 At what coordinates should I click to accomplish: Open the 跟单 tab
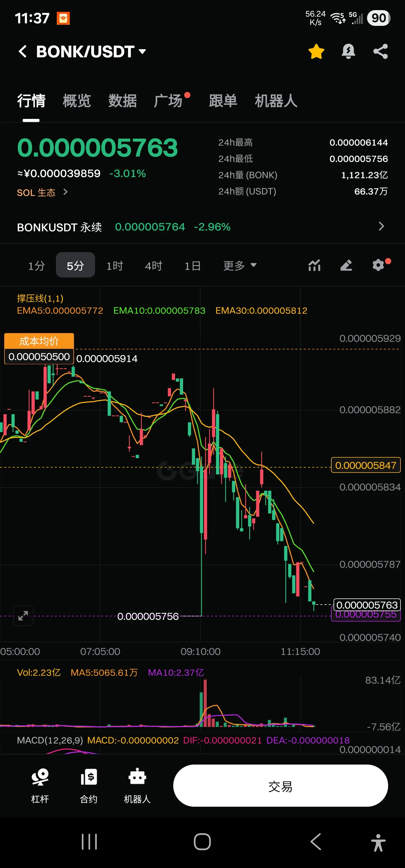click(x=223, y=101)
